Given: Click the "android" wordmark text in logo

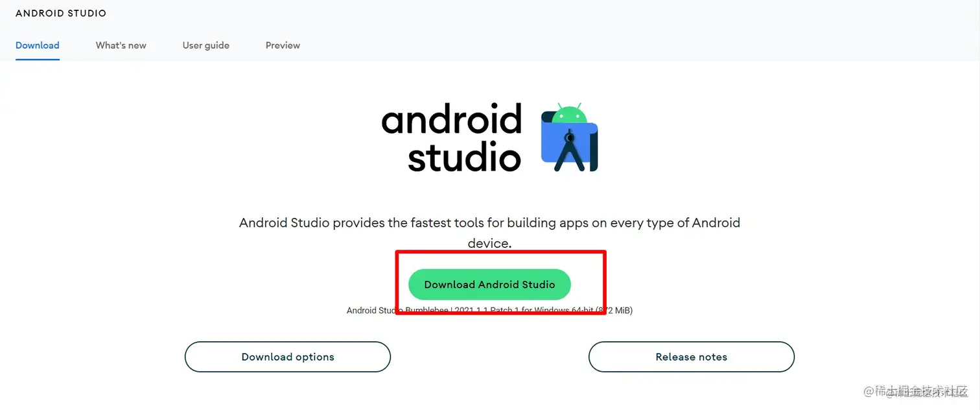Looking at the screenshot, I should click(x=452, y=119).
